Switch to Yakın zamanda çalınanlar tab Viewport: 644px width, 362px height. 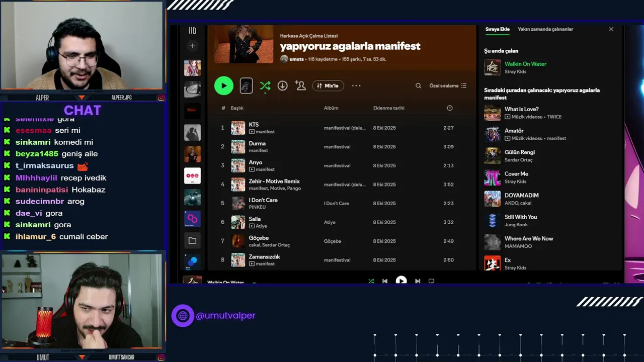[x=545, y=29]
